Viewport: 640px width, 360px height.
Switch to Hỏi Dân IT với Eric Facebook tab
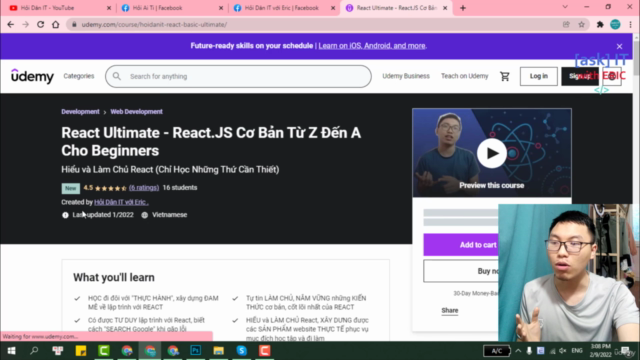pyautogui.click(x=284, y=8)
